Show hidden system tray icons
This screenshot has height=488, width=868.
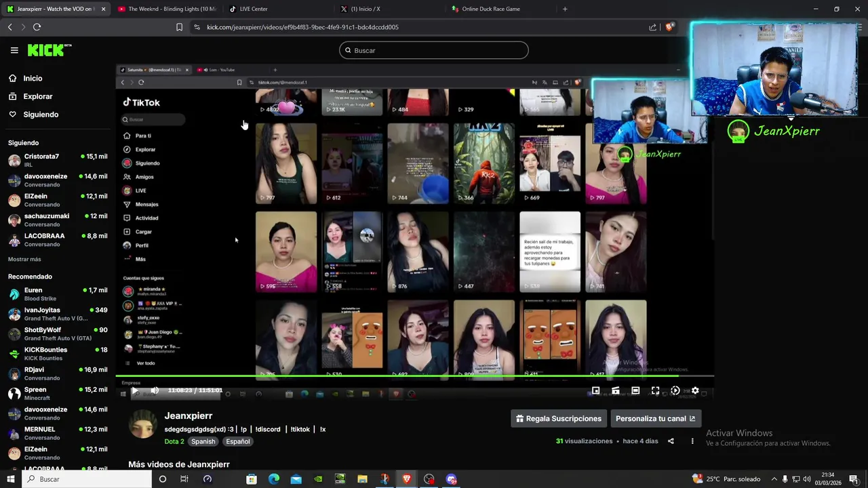point(774,479)
